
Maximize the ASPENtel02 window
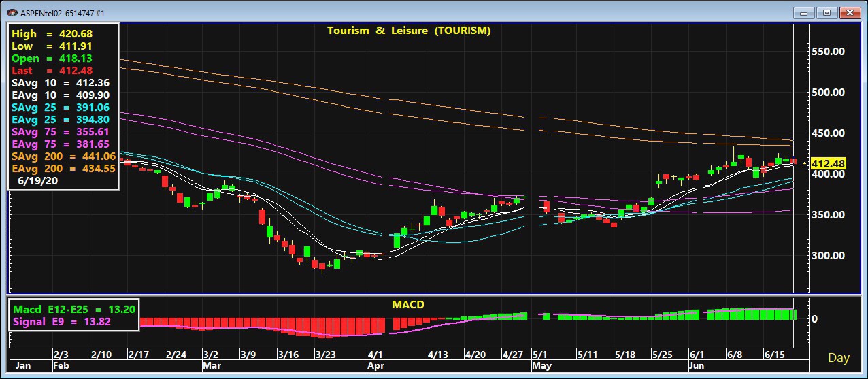[x=827, y=12]
